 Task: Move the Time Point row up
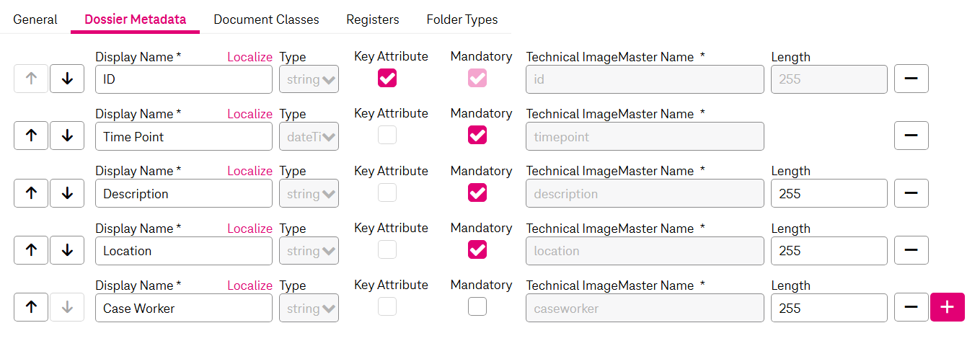click(31, 136)
